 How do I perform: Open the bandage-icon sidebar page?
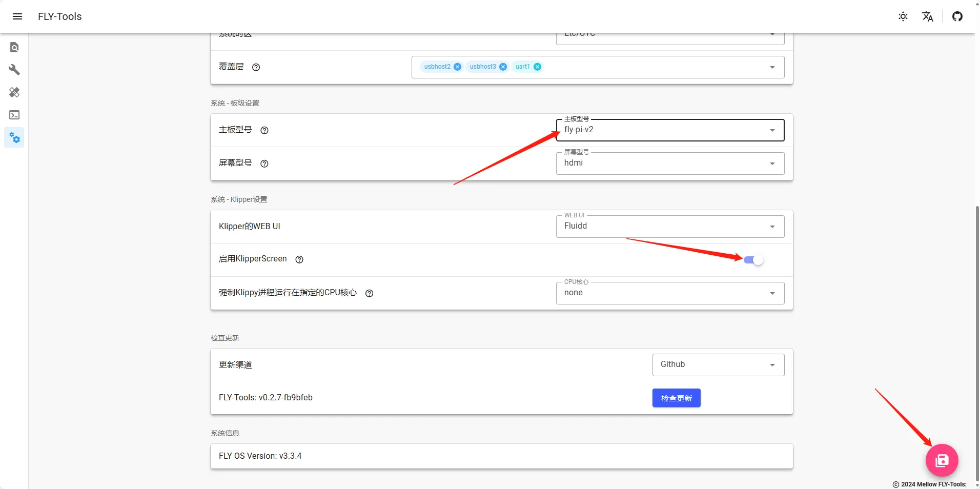coord(14,92)
